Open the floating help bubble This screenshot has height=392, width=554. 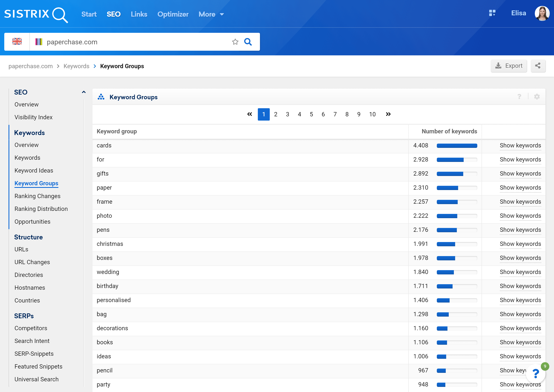click(536, 374)
